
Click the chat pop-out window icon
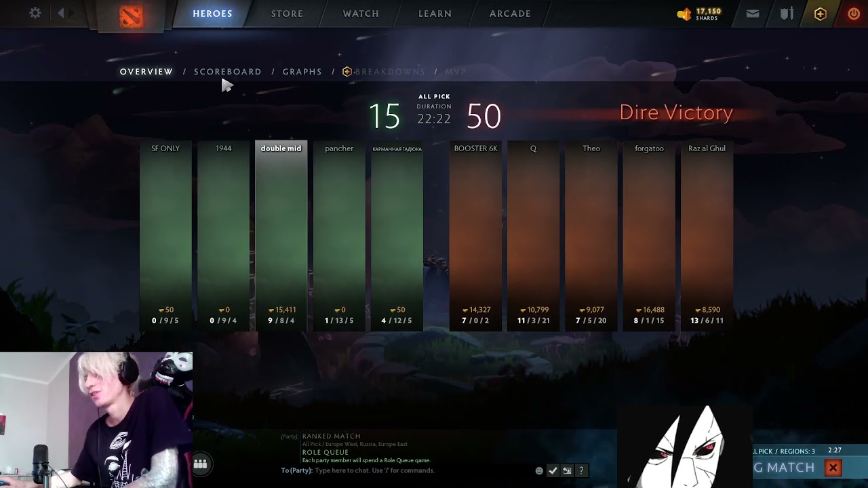click(567, 470)
